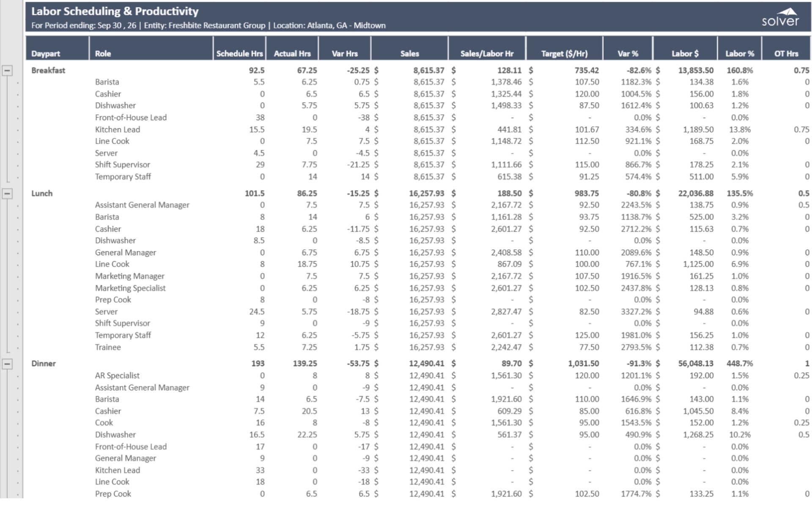Select Marketing Specialist role cell
This screenshot has width=812, height=508.
pyautogui.click(x=130, y=288)
